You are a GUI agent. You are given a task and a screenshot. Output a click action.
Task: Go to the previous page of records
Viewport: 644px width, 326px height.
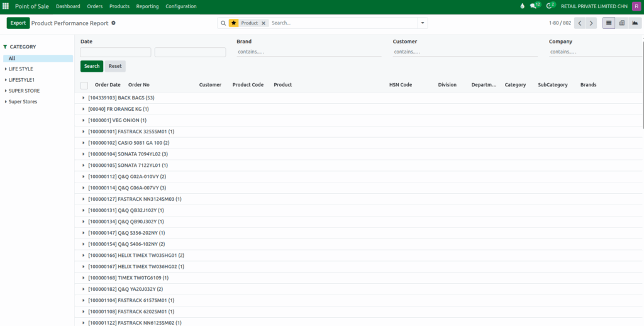[x=579, y=23]
